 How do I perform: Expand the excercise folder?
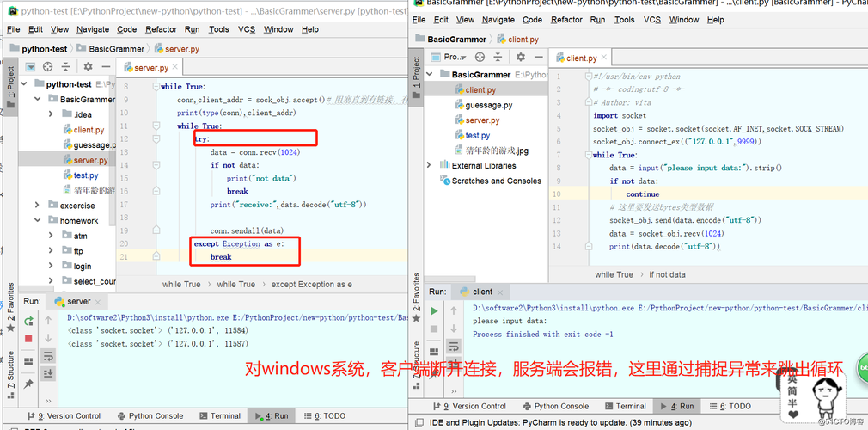point(38,205)
